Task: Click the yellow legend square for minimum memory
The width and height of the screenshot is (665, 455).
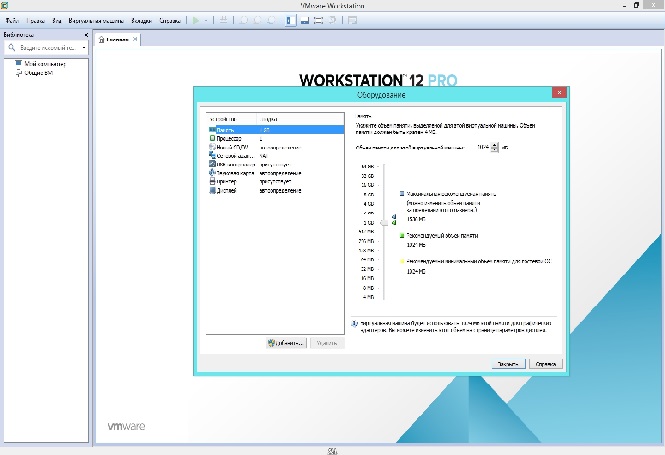Action: point(402,262)
